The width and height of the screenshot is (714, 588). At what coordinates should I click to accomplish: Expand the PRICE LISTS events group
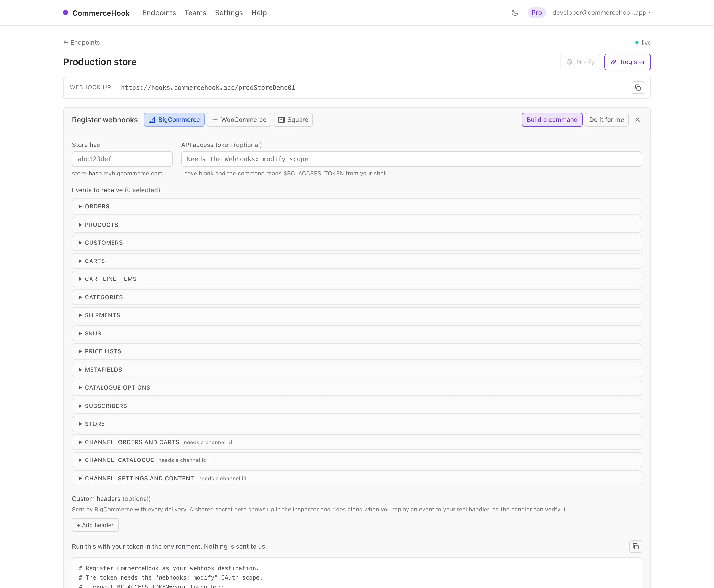(x=357, y=351)
